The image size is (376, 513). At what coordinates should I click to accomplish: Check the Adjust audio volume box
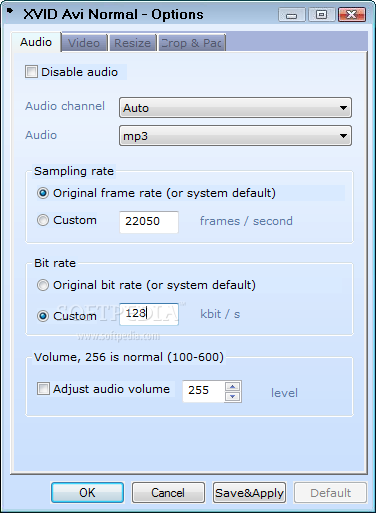click(43, 389)
